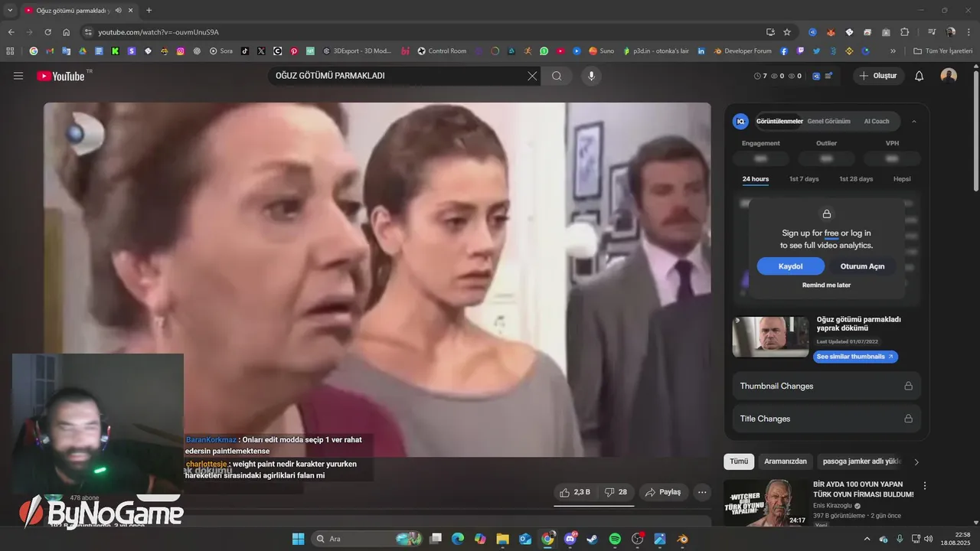980x551 pixels.
Task: Open Blender from the taskbar
Action: point(681,539)
